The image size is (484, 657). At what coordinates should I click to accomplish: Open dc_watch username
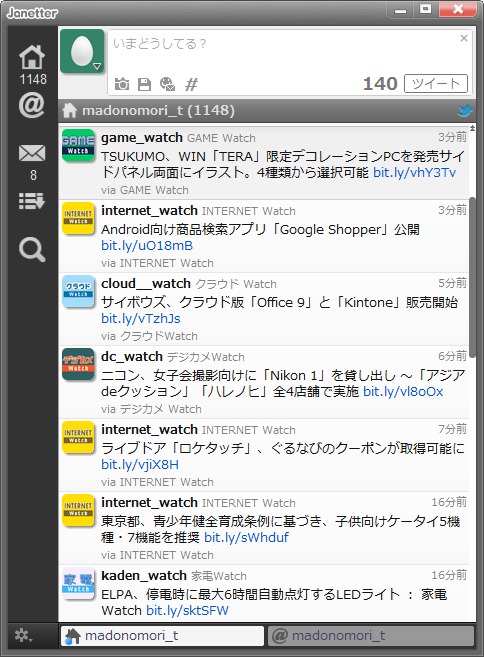click(132, 357)
